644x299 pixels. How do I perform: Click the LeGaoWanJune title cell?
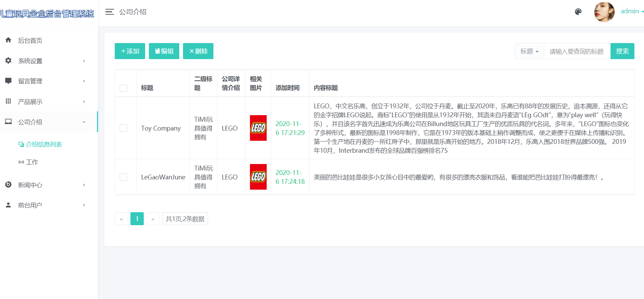tap(163, 177)
